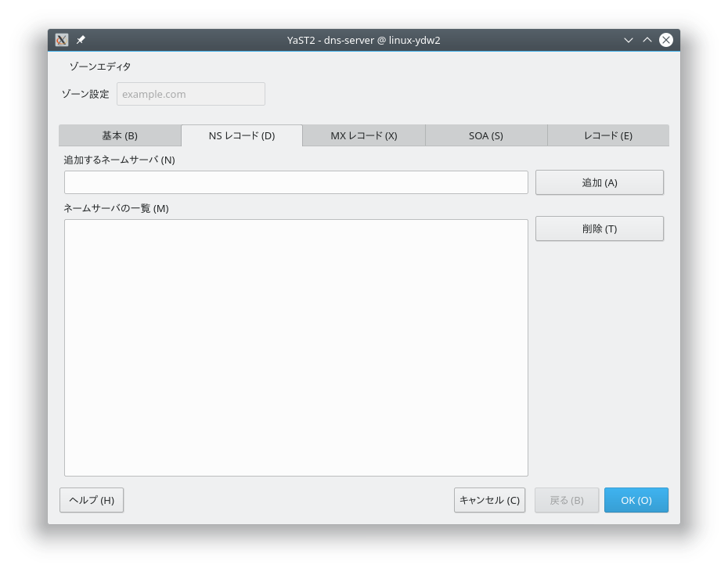
Task: Click the 戻る (B) back button
Action: (x=567, y=500)
